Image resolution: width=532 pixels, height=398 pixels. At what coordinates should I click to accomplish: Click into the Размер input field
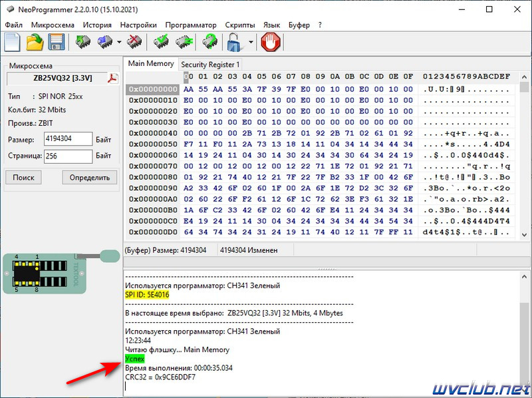tap(68, 139)
